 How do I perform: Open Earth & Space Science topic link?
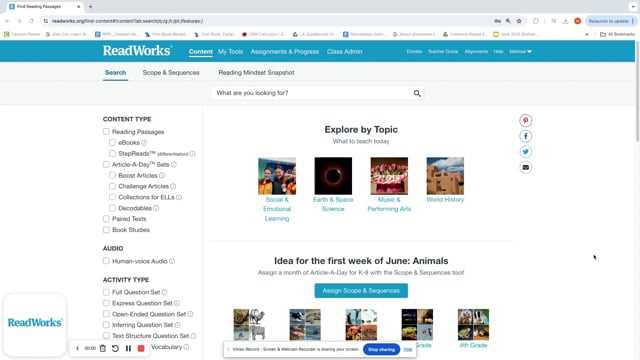(333, 204)
